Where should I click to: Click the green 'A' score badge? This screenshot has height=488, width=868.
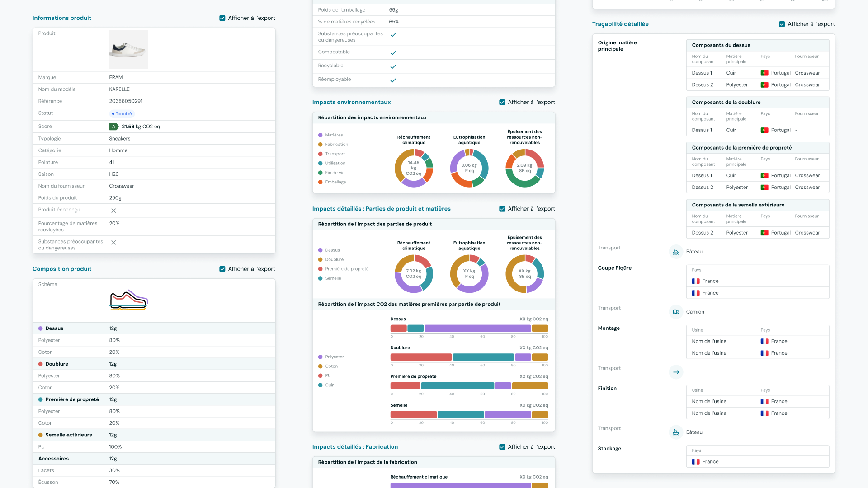(113, 127)
